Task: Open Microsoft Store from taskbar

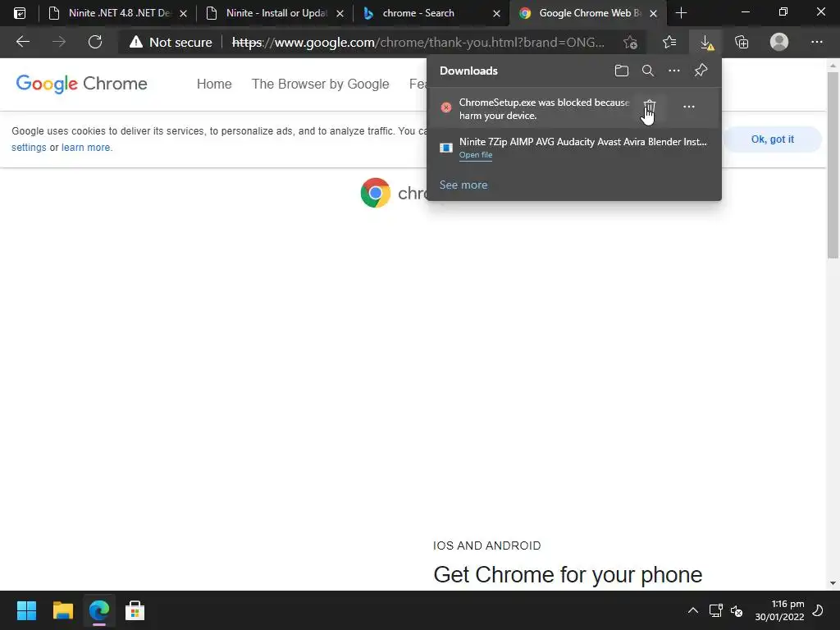Action: 135,610
